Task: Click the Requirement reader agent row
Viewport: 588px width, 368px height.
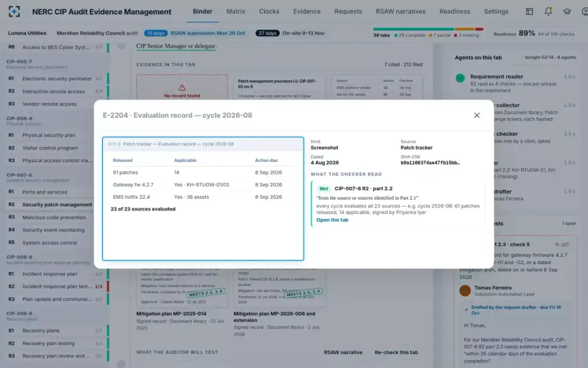Action: 515,83
